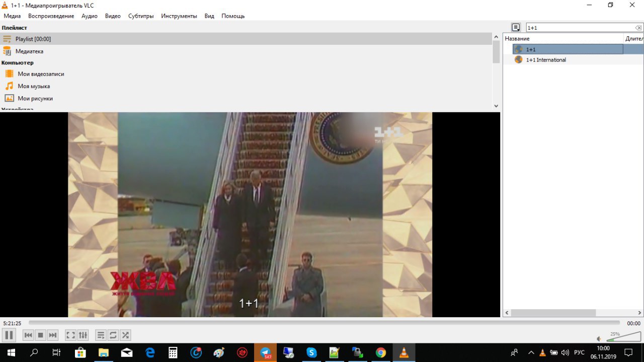Screen dimensions: 644x362
Task: Open the Медиа menu
Action: [x=12, y=16]
